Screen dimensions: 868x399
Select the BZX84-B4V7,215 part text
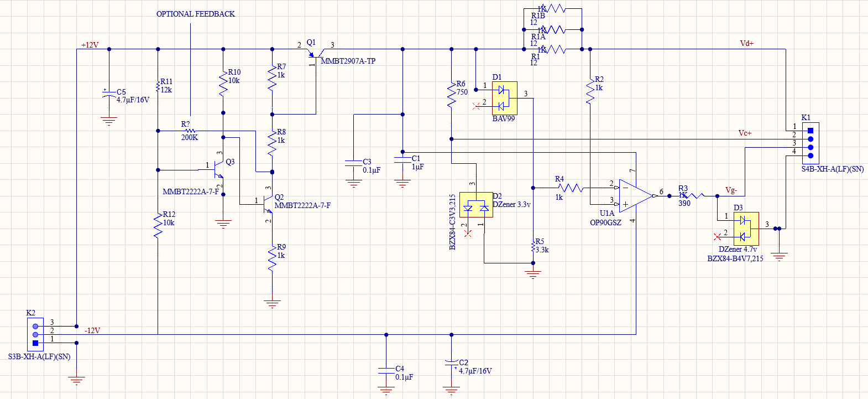[735, 258]
